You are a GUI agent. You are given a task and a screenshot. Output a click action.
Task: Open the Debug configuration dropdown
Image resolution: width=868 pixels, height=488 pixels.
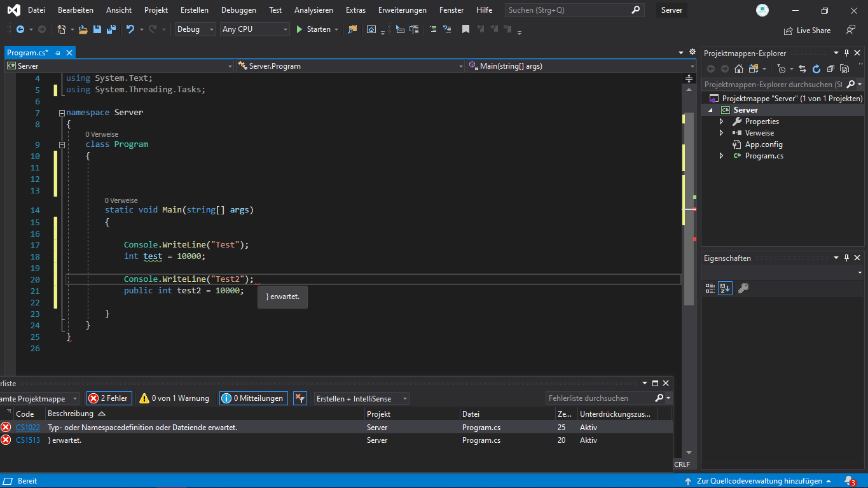195,29
